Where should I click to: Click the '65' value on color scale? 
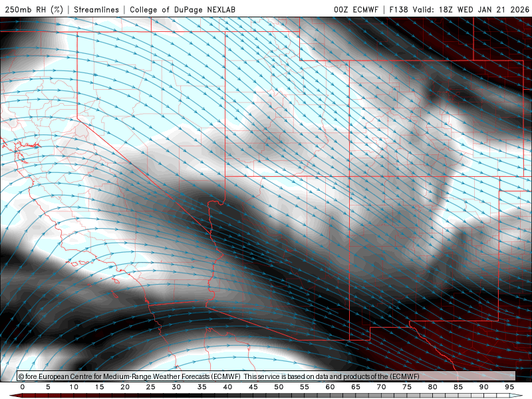click(x=356, y=387)
